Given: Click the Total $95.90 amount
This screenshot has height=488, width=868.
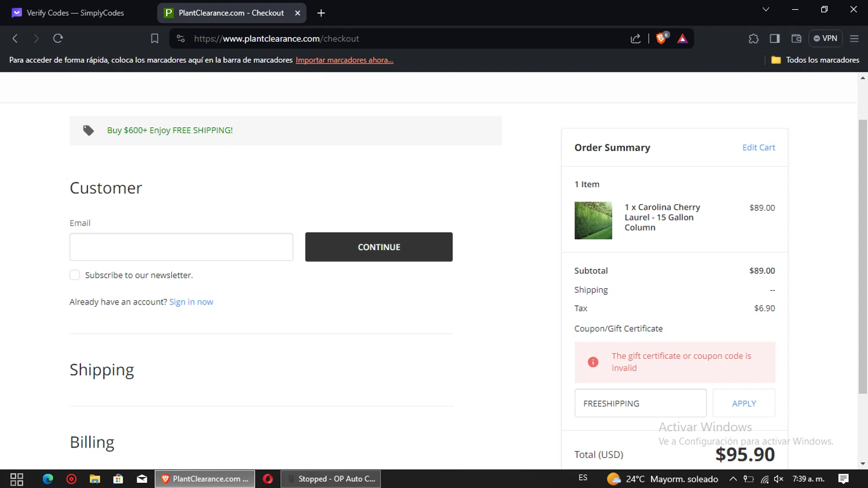Looking at the screenshot, I should [745, 454].
